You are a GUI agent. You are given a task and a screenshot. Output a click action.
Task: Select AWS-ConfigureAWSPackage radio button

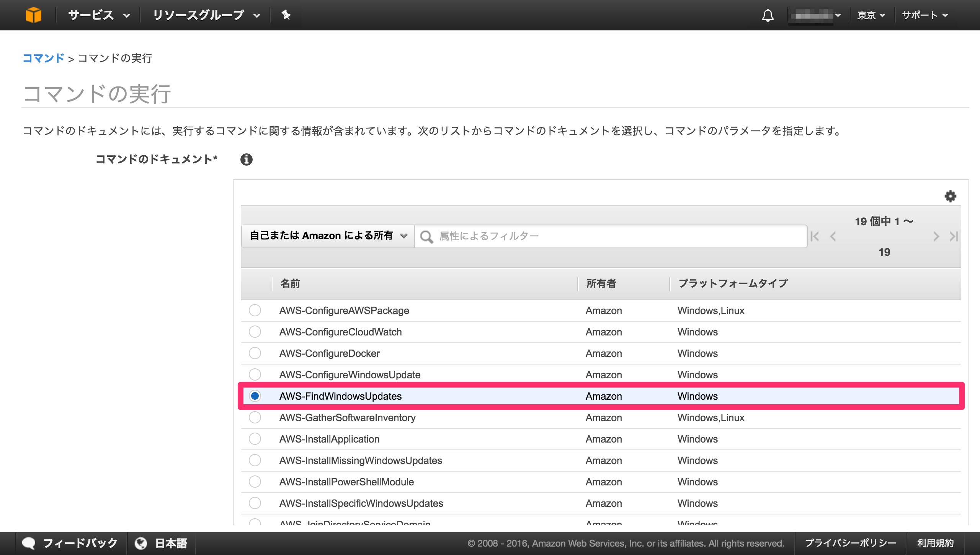point(255,310)
